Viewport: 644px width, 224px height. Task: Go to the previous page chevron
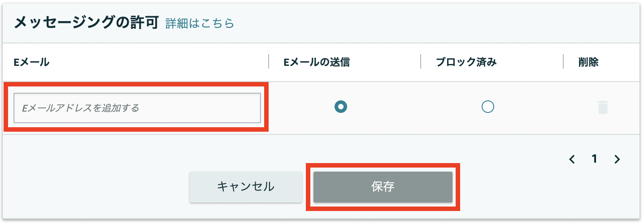coord(572,159)
